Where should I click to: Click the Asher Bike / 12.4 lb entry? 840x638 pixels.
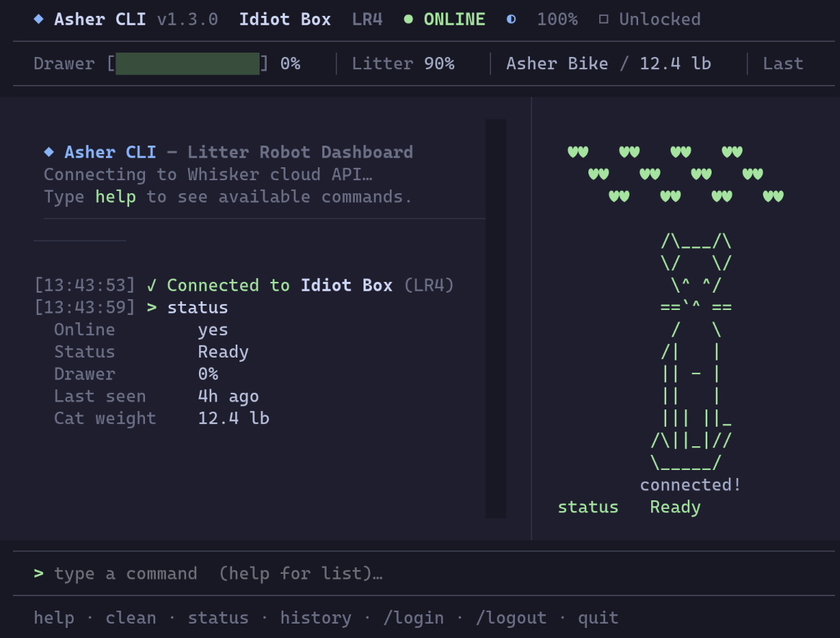point(609,63)
